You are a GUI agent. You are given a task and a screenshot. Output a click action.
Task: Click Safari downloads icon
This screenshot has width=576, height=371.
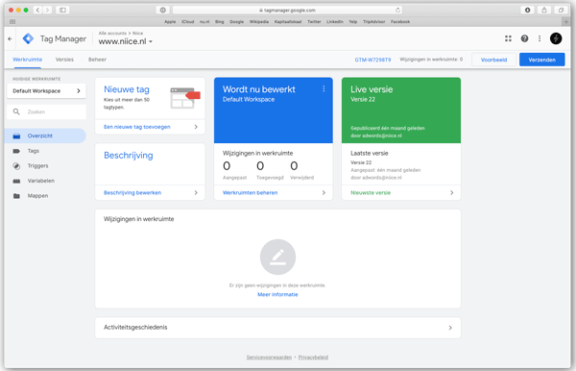click(528, 10)
